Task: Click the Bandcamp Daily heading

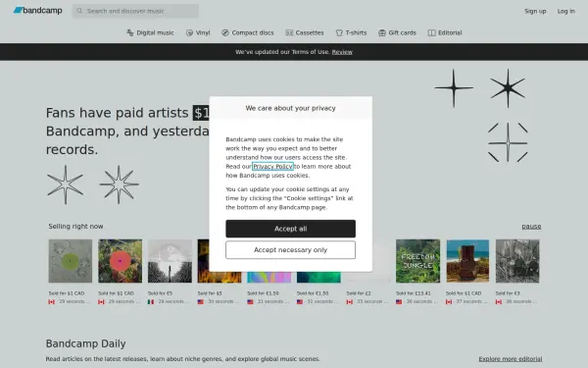Action: coord(85,343)
